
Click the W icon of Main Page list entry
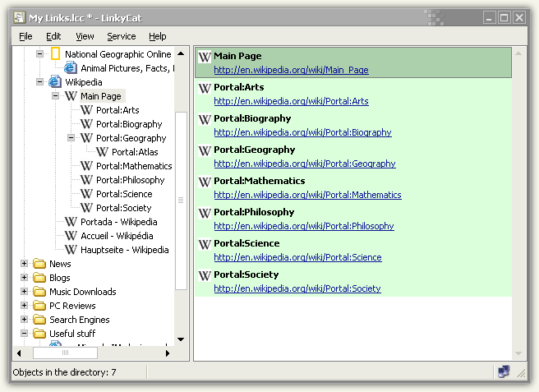(205, 57)
